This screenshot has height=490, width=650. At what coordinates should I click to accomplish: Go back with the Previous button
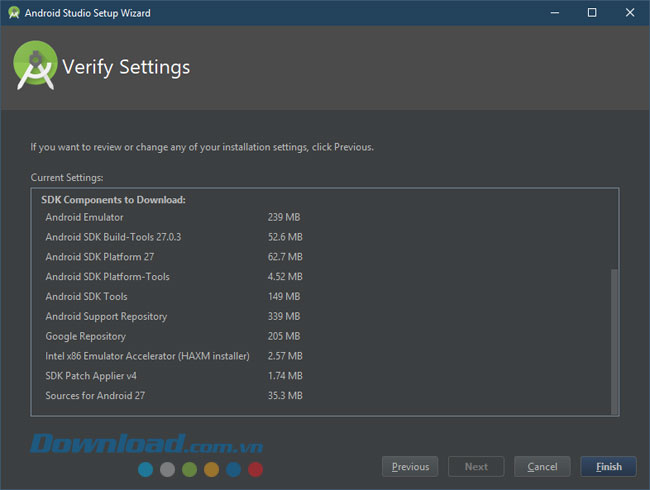[410, 467]
